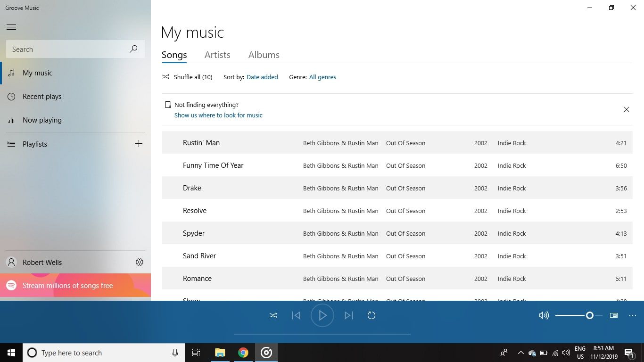The width and height of the screenshot is (644, 362).
Task: Click Groove Music taskbar icon
Action: tap(266, 353)
